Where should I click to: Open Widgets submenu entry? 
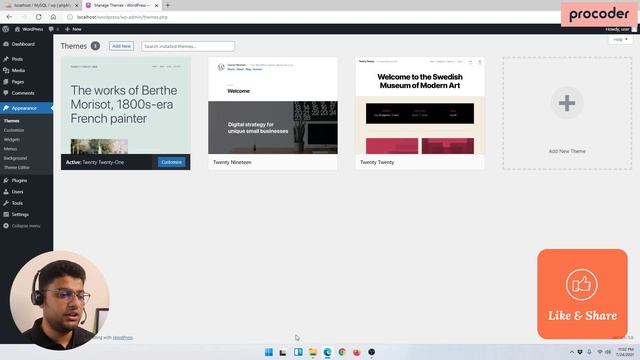tap(12, 140)
